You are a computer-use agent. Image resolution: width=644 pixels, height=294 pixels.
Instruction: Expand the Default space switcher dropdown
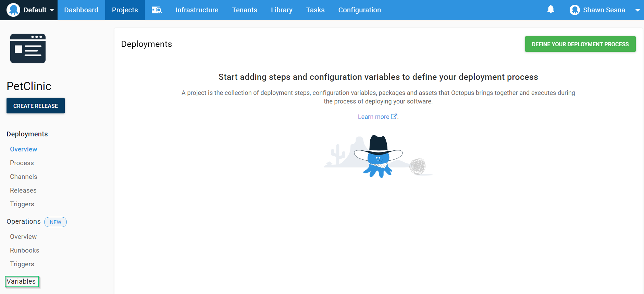[x=52, y=10]
